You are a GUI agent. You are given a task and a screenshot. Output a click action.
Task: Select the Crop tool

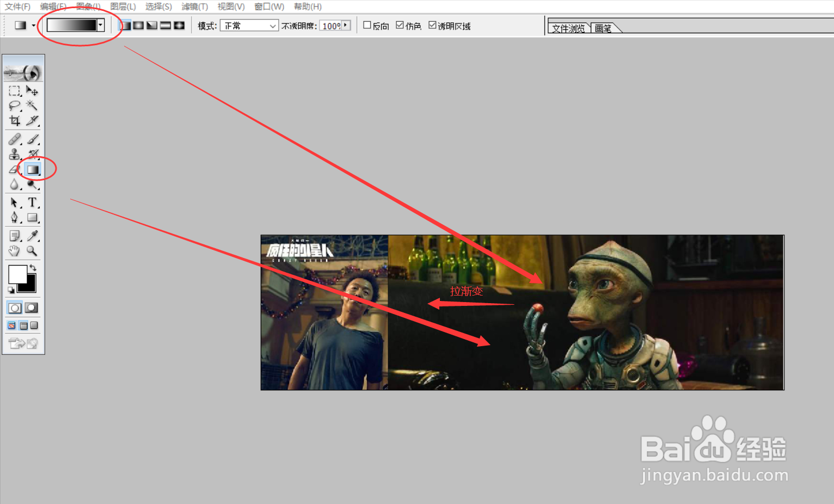point(15,120)
